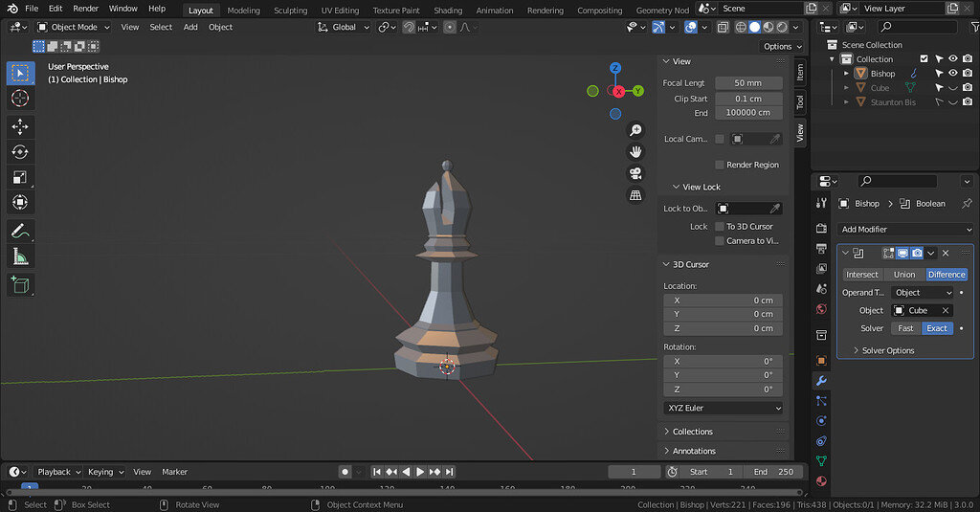Open the Render menu

pos(86,9)
